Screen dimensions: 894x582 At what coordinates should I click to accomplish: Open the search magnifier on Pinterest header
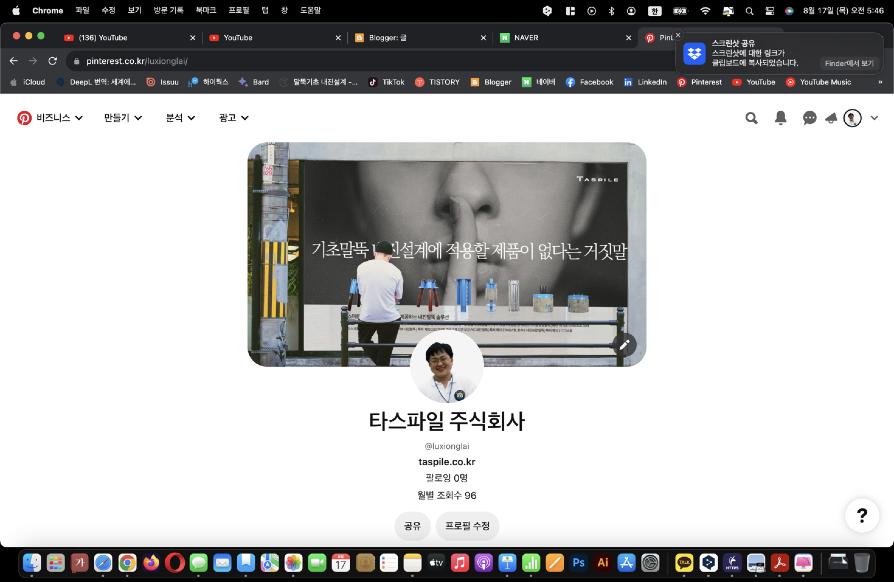[751, 118]
